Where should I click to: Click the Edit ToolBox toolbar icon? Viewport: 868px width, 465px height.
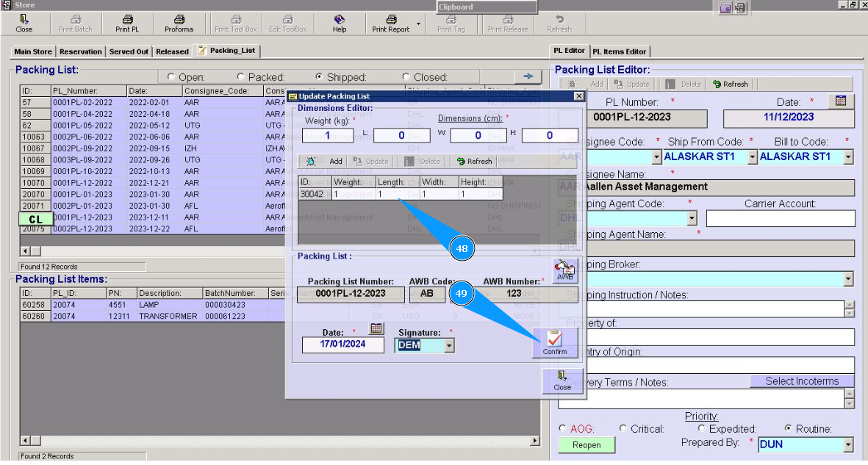click(288, 24)
